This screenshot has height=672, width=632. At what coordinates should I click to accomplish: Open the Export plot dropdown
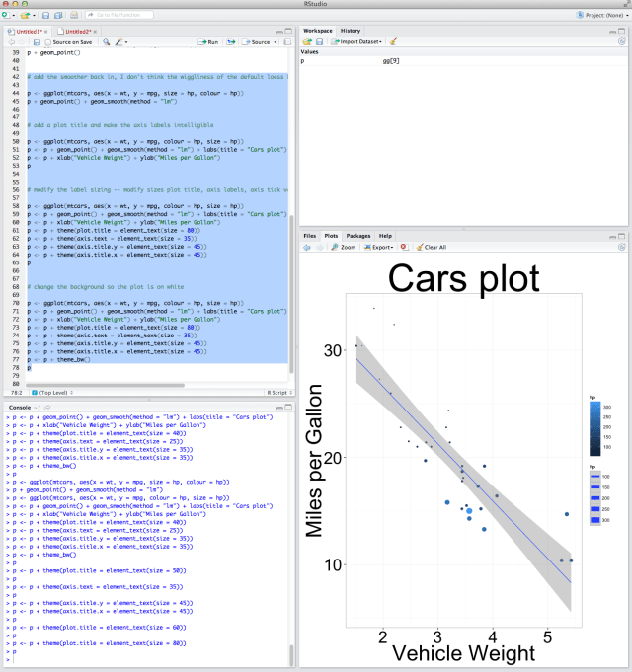(x=378, y=248)
